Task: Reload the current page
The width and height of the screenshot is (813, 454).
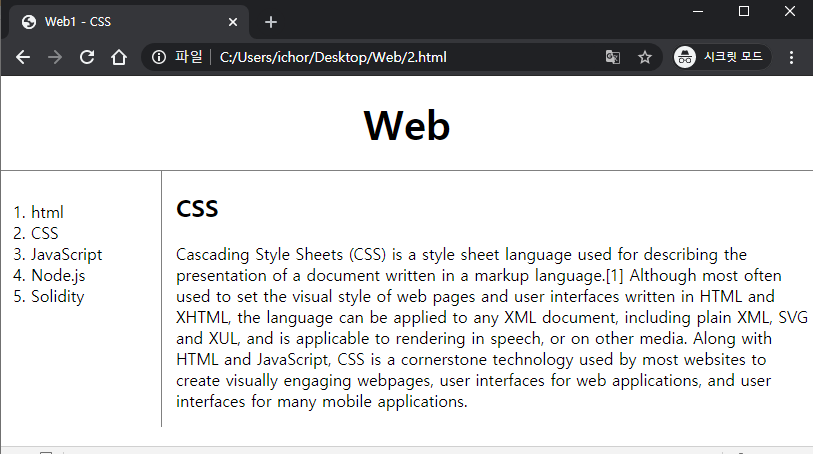Action: click(87, 57)
